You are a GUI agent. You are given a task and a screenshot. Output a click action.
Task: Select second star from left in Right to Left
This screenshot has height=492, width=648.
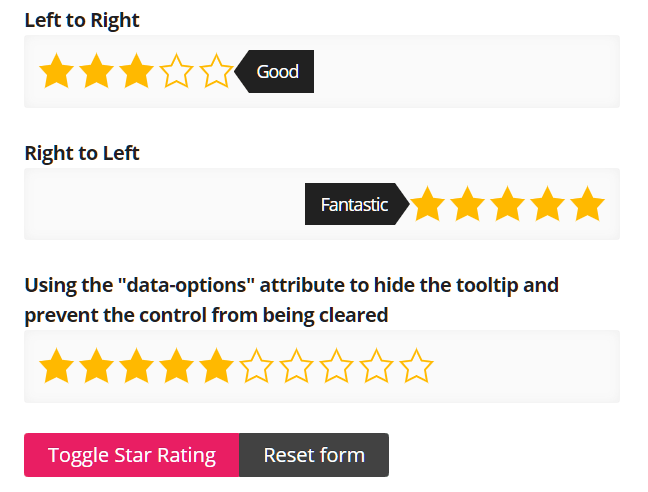click(x=467, y=204)
